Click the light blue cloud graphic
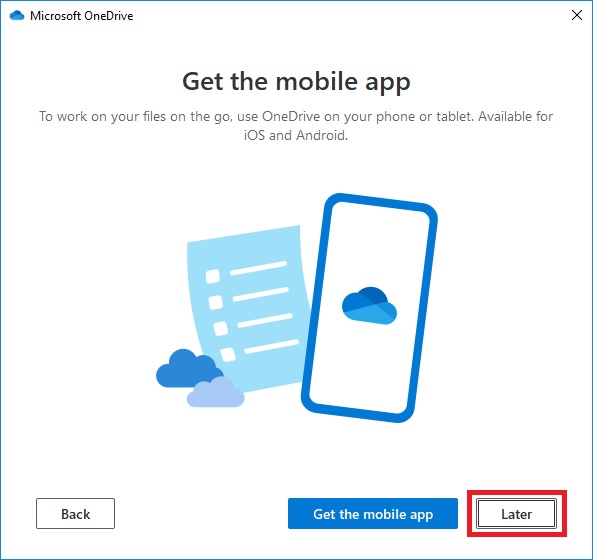The width and height of the screenshot is (593, 560). pyautogui.click(x=216, y=392)
